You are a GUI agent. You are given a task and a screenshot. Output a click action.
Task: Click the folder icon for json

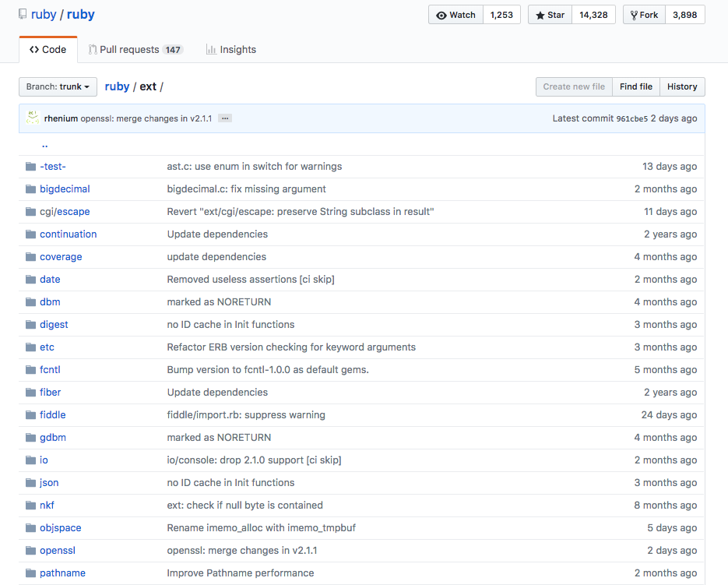(x=30, y=483)
